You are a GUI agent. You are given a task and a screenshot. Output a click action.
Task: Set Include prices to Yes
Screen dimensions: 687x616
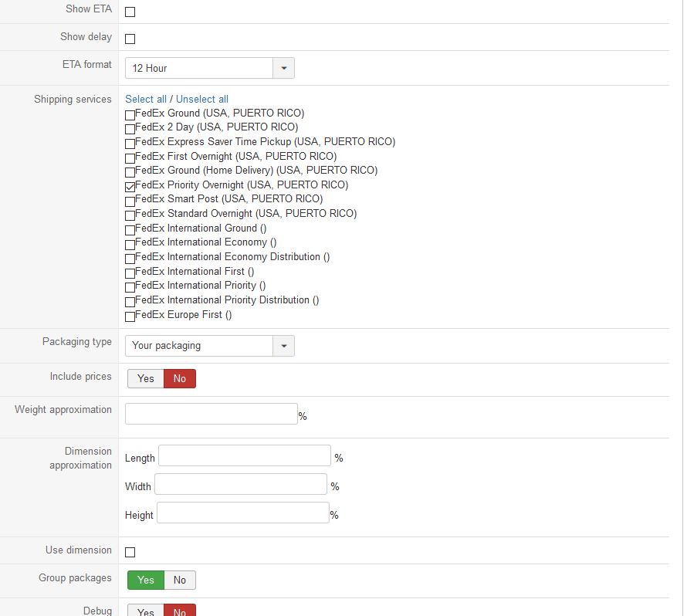pyautogui.click(x=146, y=378)
